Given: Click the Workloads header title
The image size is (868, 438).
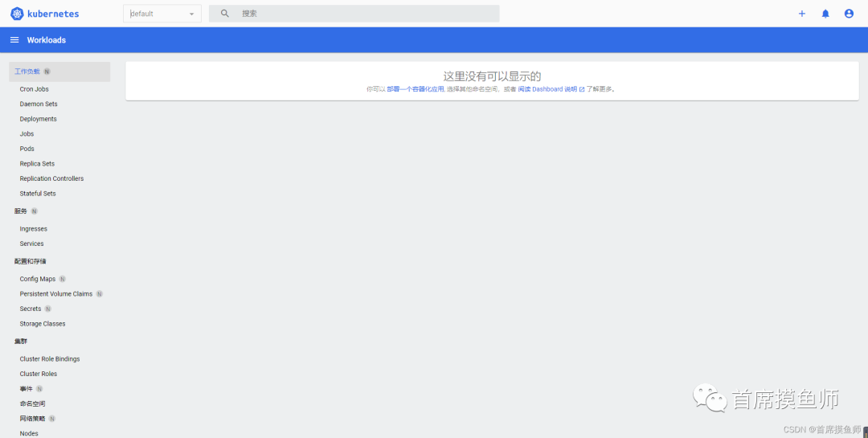Looking at the screenshot, I should click(x=47, y=40).
